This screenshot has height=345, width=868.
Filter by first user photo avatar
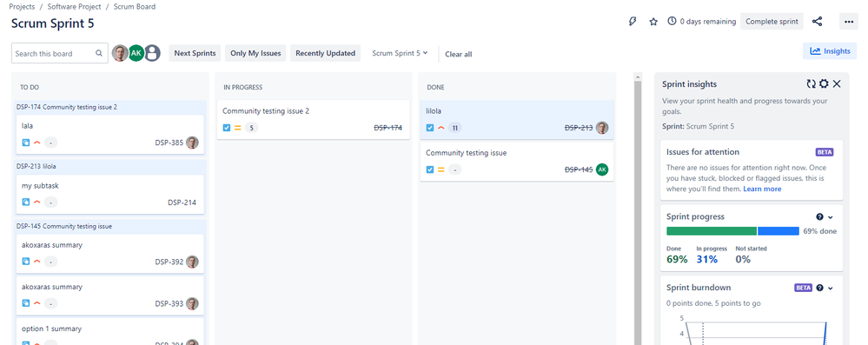click(x=120, y=53)
